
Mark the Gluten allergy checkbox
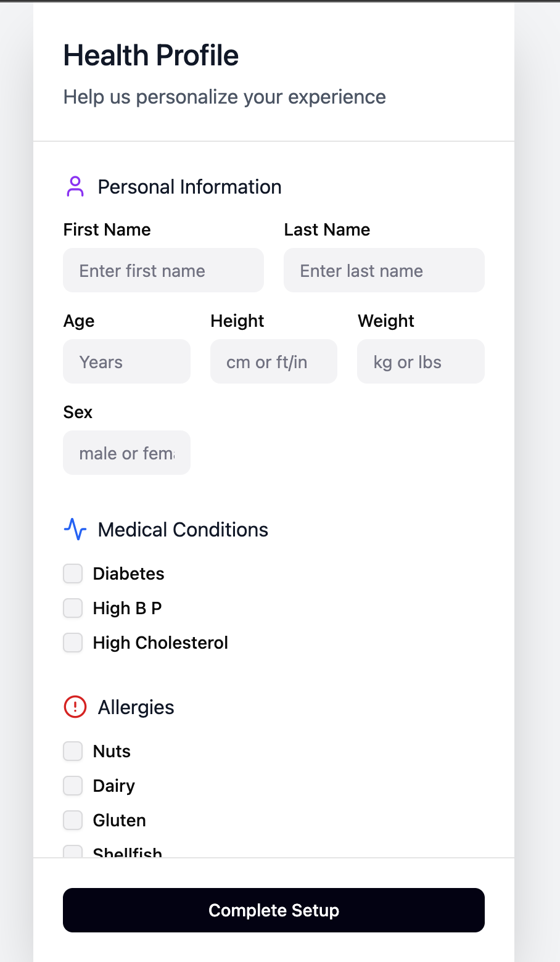pyautogui.click(x=73, y=820)
